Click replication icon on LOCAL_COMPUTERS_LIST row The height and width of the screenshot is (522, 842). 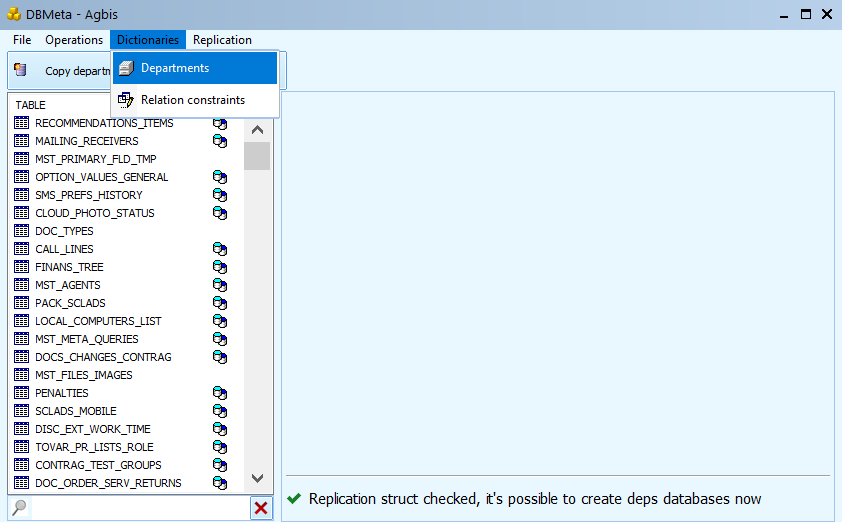[220, 321]
